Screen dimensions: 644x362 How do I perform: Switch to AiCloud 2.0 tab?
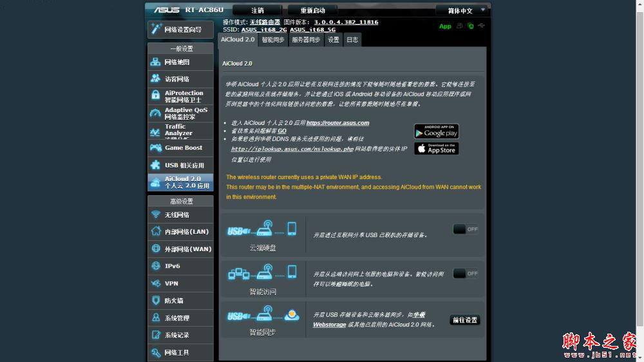238,39
